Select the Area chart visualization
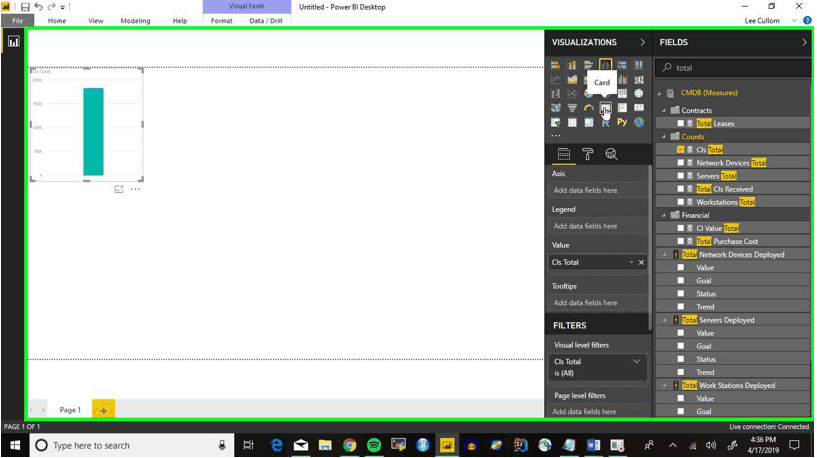This screenshot has height=458, width=817. click(x=572, y=80)
